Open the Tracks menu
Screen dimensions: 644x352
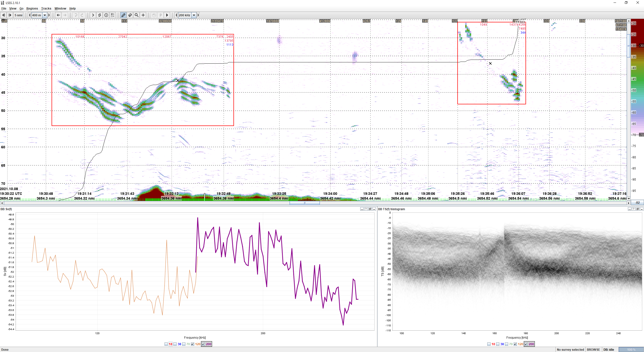click(46, 8)
